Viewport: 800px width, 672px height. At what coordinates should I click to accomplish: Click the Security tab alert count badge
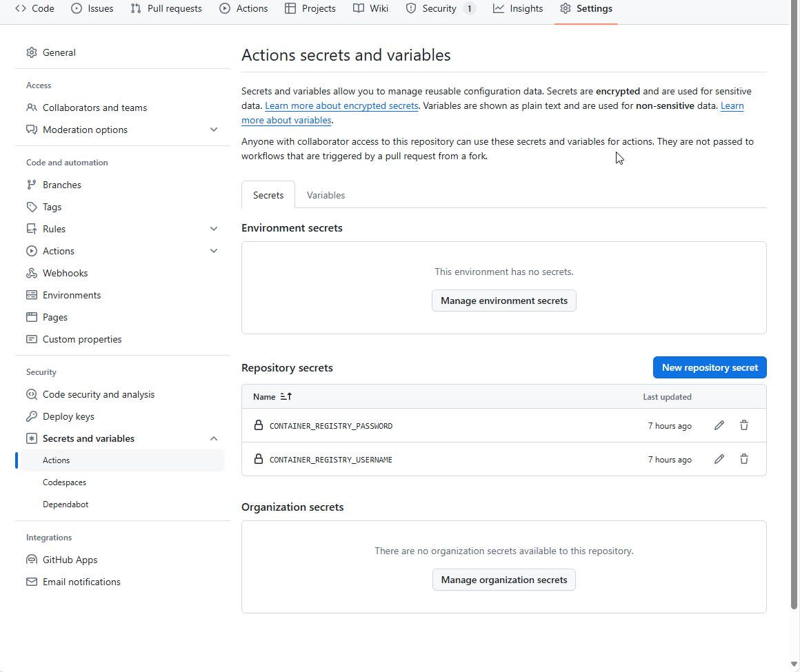[x=470, y=9]
